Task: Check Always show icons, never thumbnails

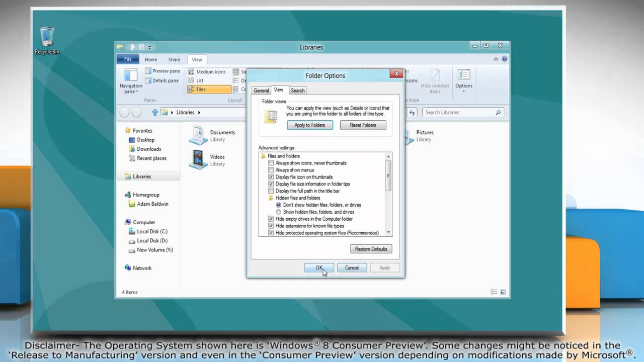Action: tap(271, 163)
